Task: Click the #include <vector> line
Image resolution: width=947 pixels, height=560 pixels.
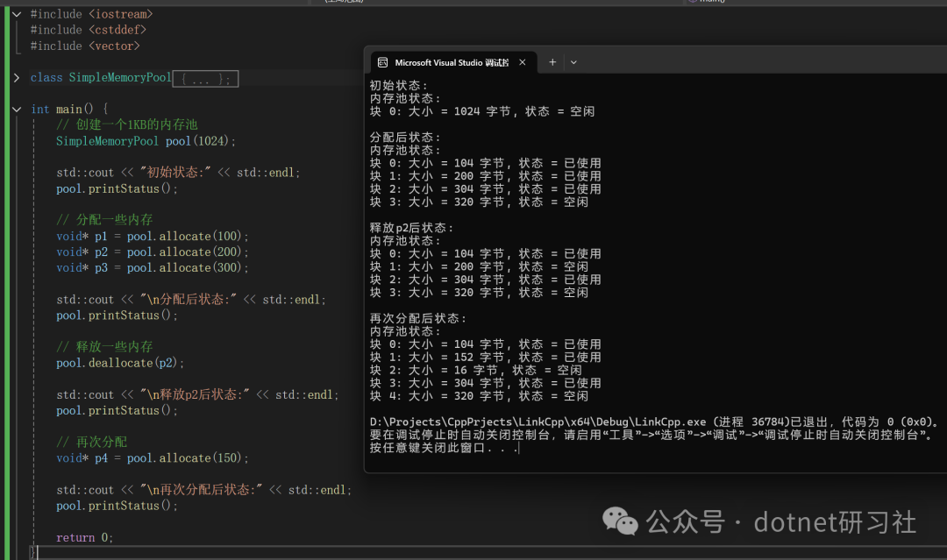Action: point(85,46)
